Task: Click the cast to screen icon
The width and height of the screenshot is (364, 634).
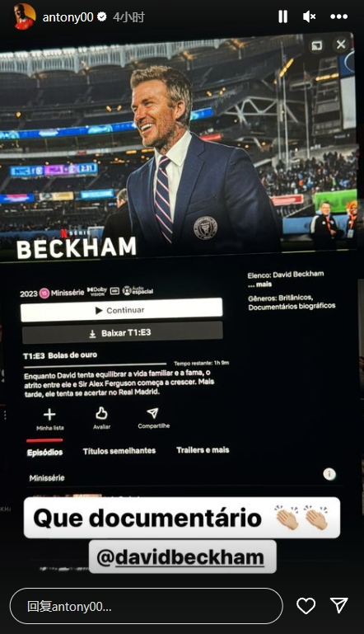Action: point(317,45)
